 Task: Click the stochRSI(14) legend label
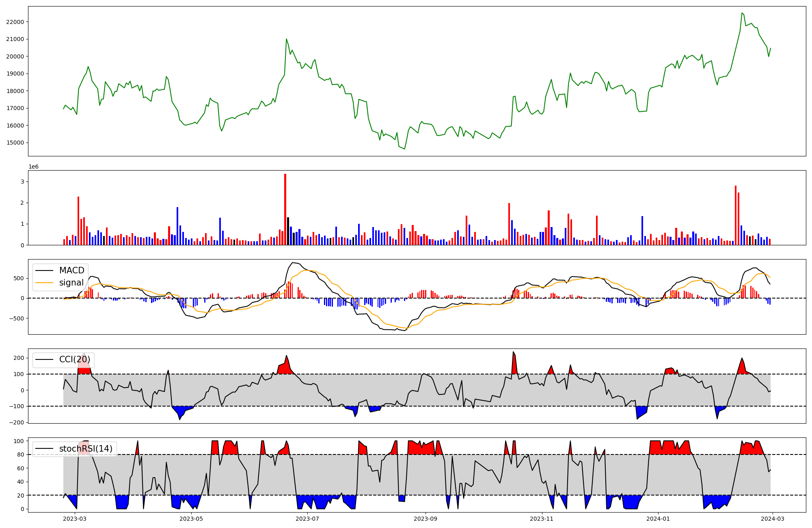point(86,449)
